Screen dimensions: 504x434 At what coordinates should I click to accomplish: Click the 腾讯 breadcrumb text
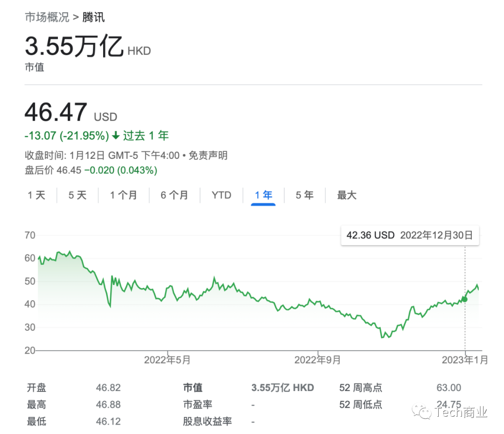93,17
